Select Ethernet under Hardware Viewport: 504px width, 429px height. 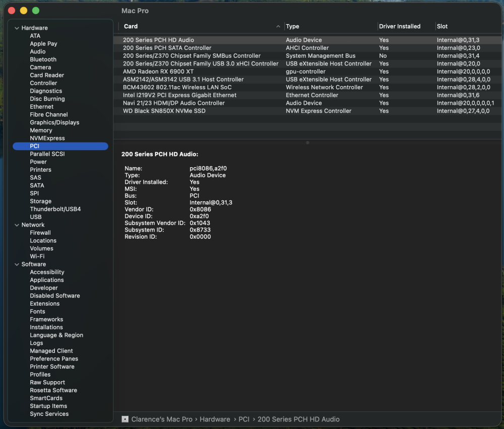click(x=42, y=107)
